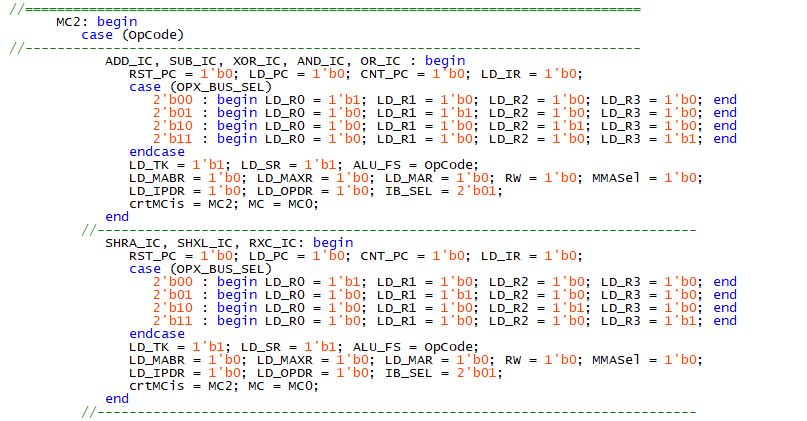
Task: Click 'MC = MC0' in SHRA_IC block
Action: click(x=283, y=386)
